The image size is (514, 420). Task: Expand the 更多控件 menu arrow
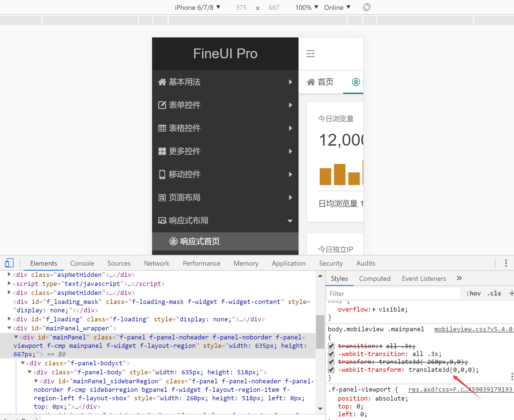click(x=290, y=151)
